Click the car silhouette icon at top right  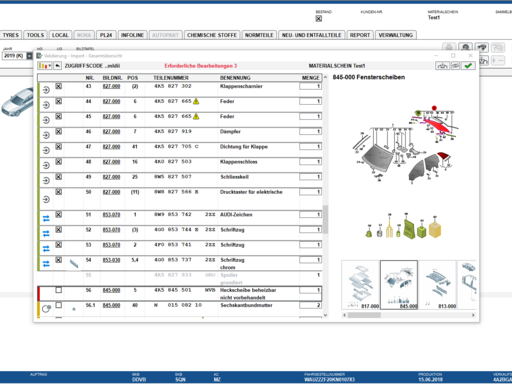[482, 47]
